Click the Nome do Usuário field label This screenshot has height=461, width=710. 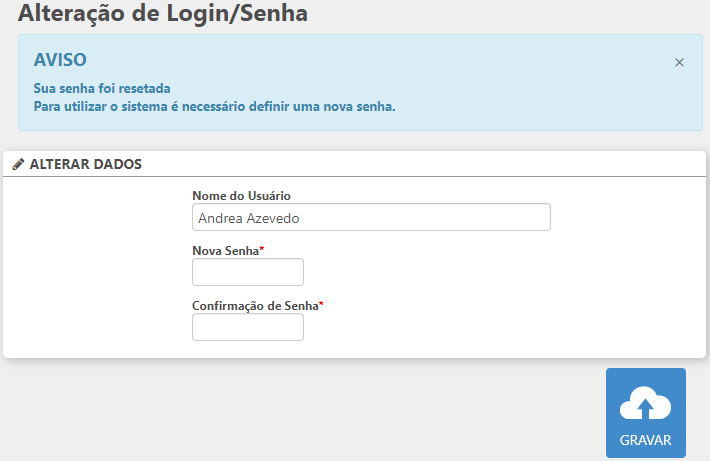click(x=241, y=195)
